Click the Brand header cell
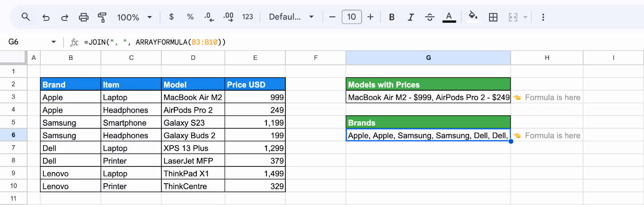This screenshot has height=205, width=644. click(70, 84)
